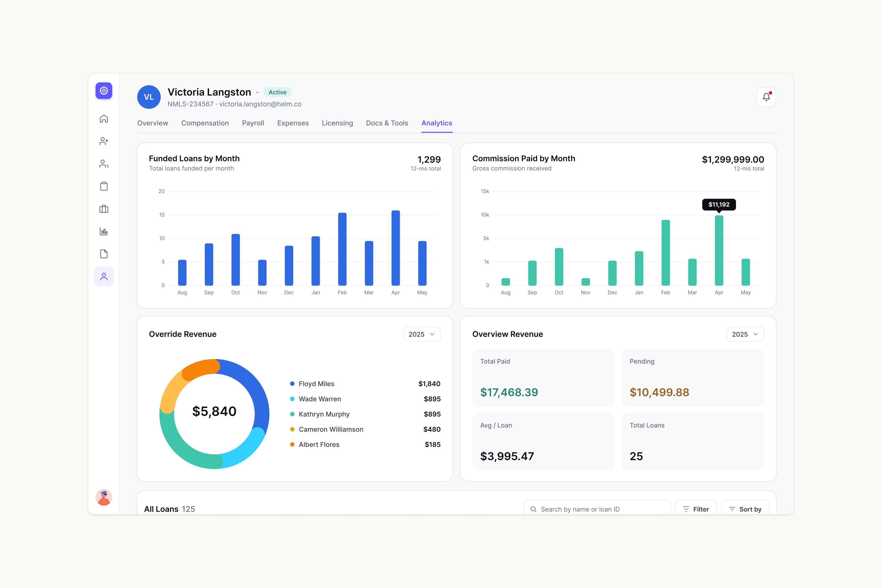Click the Total Paid $17,468.39 card
This screenshot has height=588, width=882.
pos(543,378)
